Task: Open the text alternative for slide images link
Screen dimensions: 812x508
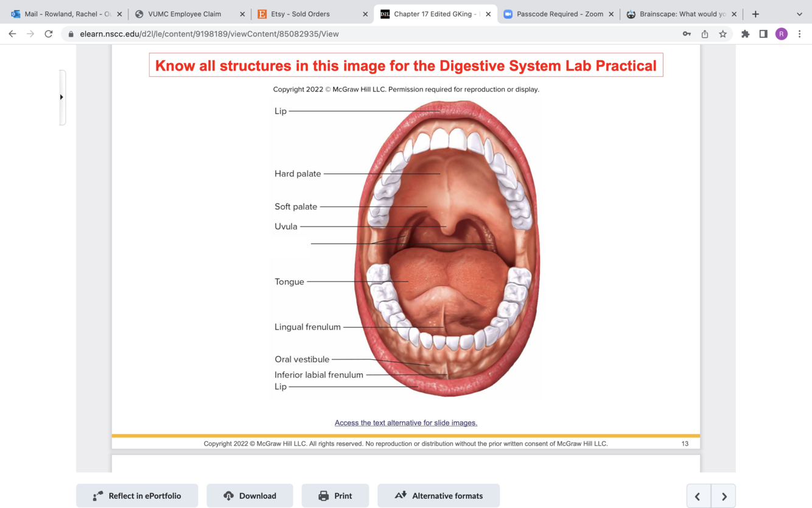Action: 406,423
